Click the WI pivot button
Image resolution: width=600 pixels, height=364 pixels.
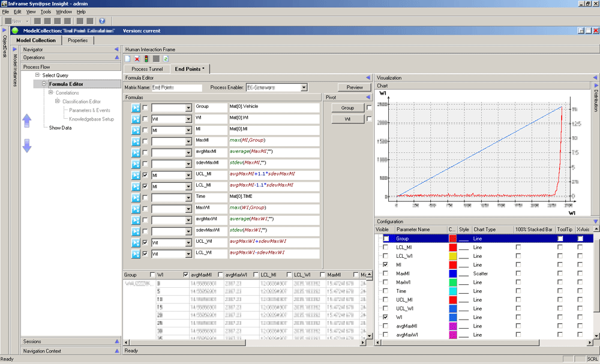click(347, 119)
